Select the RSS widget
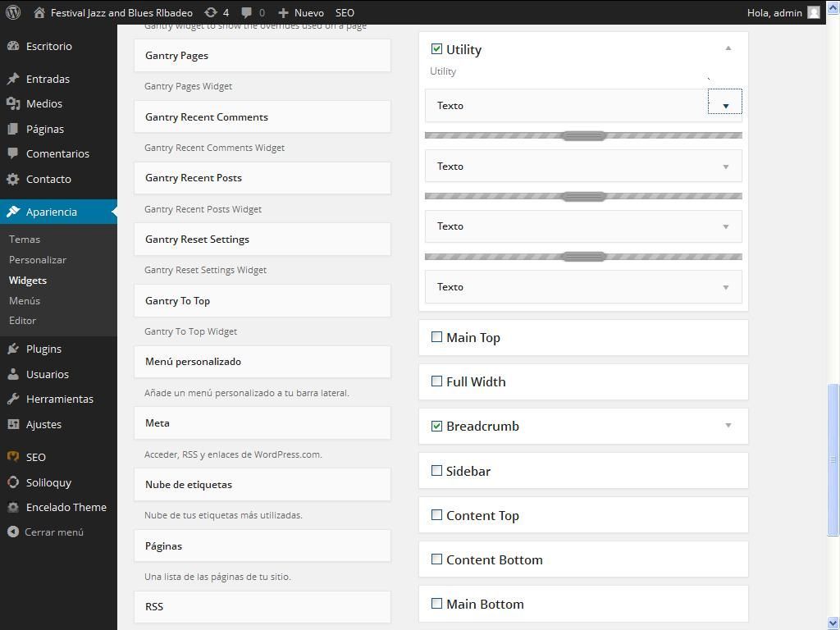This screenshot has height=630, width=840. click(x=262, y=607)
